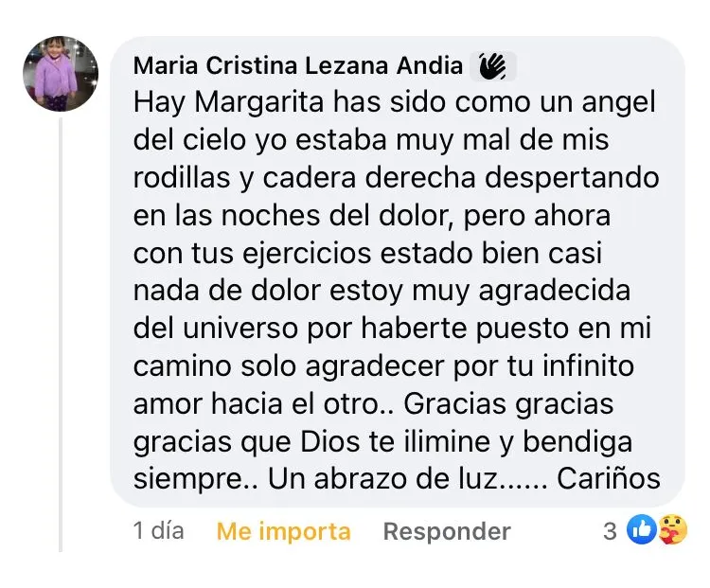The image size is (710, 588).
Task: Click the waving hand badge icon
Action: [492, 66]
